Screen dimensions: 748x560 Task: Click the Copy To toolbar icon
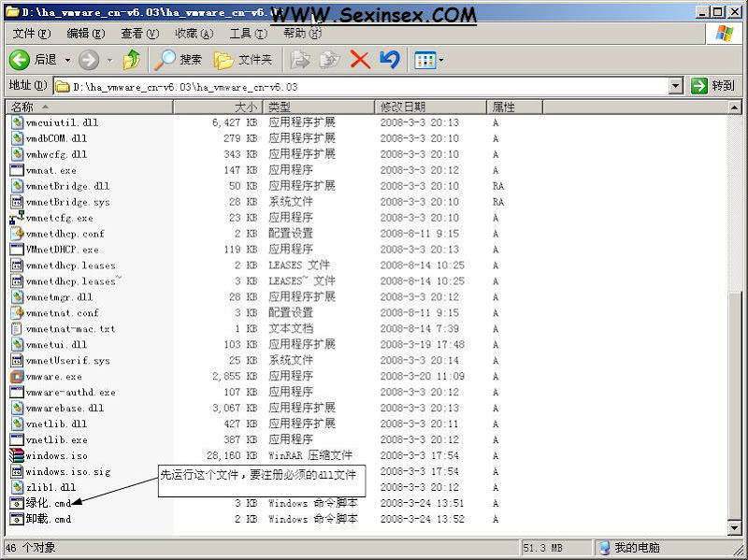(x=330, y=60)
